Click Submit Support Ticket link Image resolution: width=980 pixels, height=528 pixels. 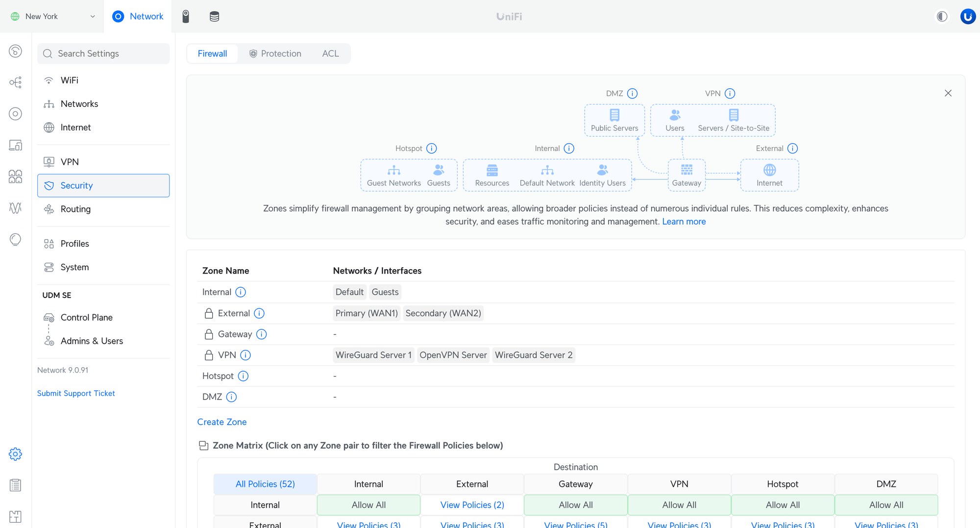pyautogui.click(x=76, y=393)
